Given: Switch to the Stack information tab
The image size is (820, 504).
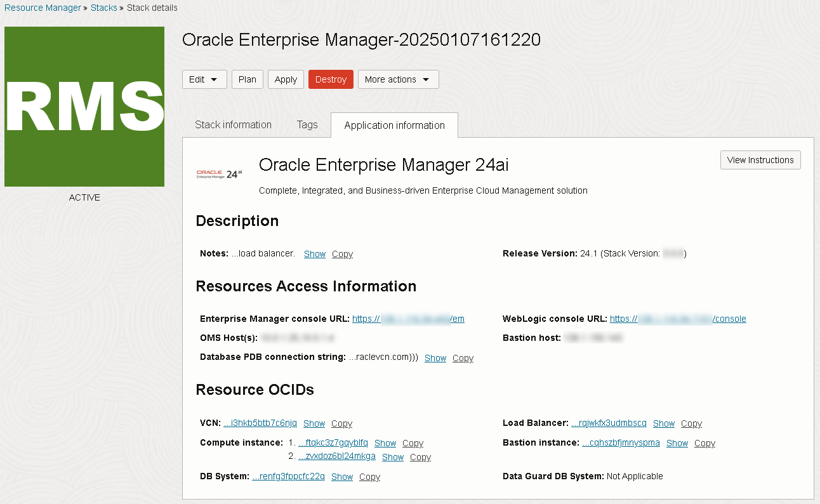Looking at the screenshot, I should point(233,124).
